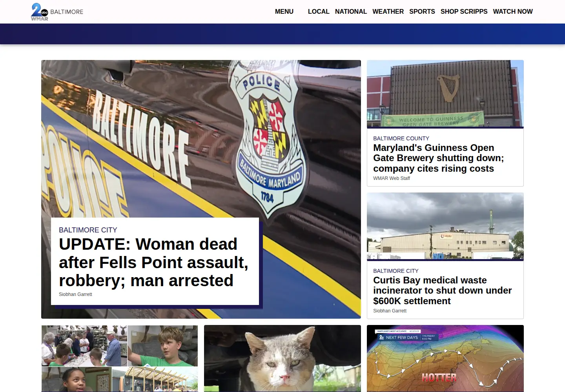Open the children at museum collage thumbnail

pos(120,358)
